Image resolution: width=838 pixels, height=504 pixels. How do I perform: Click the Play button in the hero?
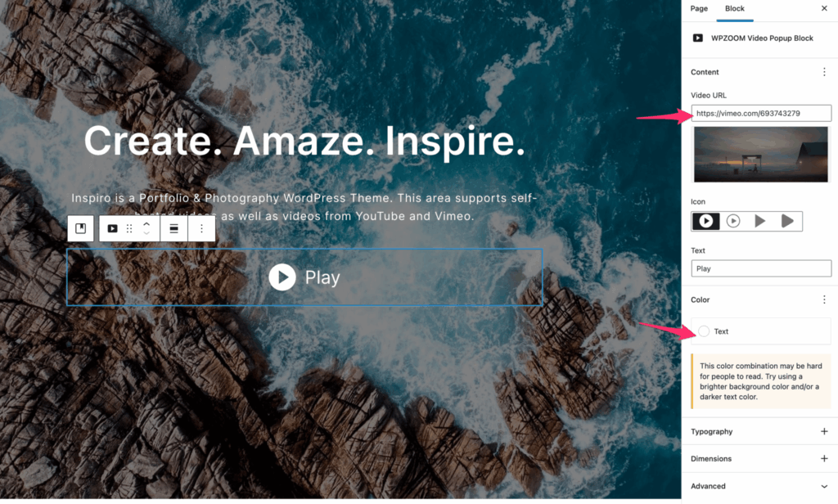pos(304,277)
